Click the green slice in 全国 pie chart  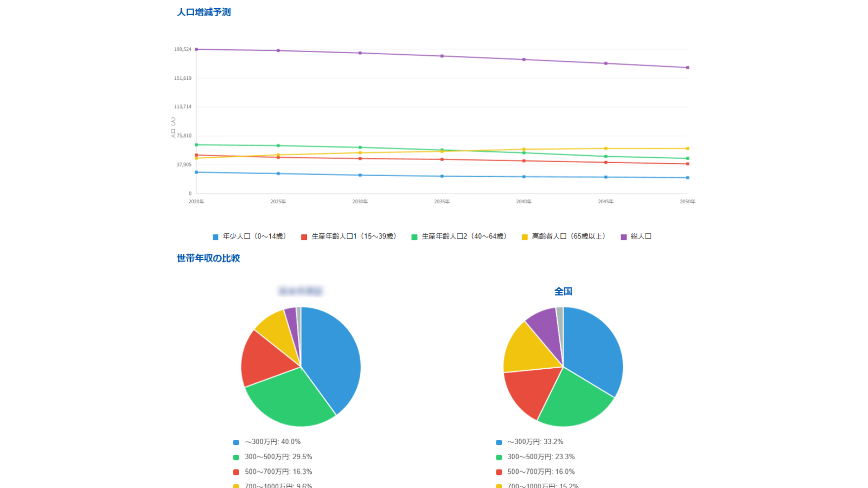click(x=572, y=401)
